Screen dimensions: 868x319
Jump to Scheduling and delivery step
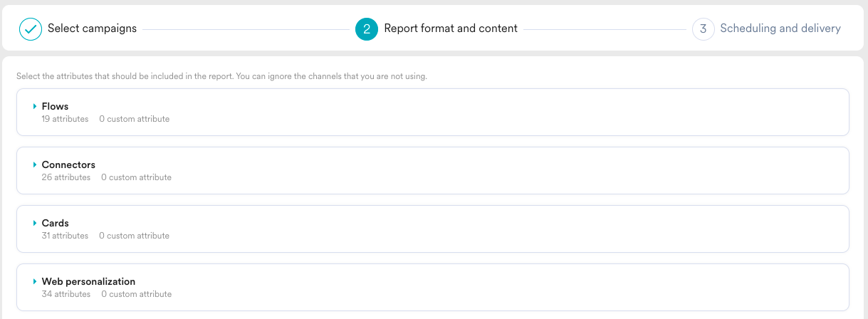pos(780,29)
